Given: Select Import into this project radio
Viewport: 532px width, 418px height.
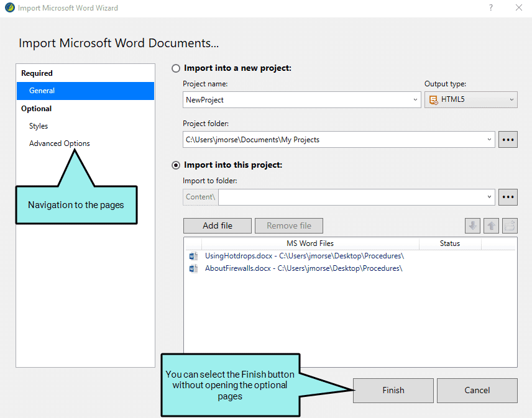Looking at the screenshot, I should 176,165.
